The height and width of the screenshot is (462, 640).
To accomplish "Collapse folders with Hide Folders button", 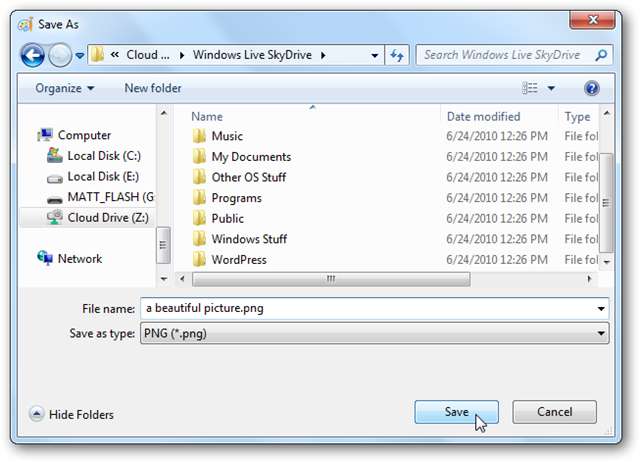I will [x=71, y=414].
